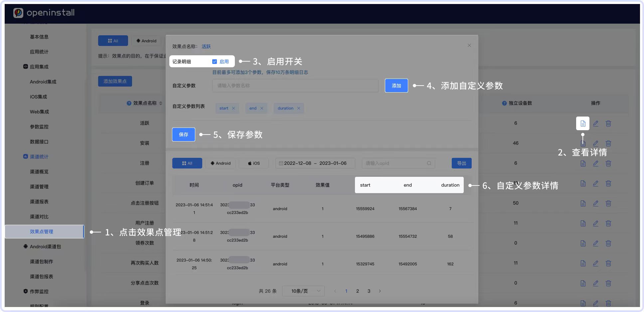Delete the 创建订单 effect point
The image size is (644, 312).
[608, 183]
